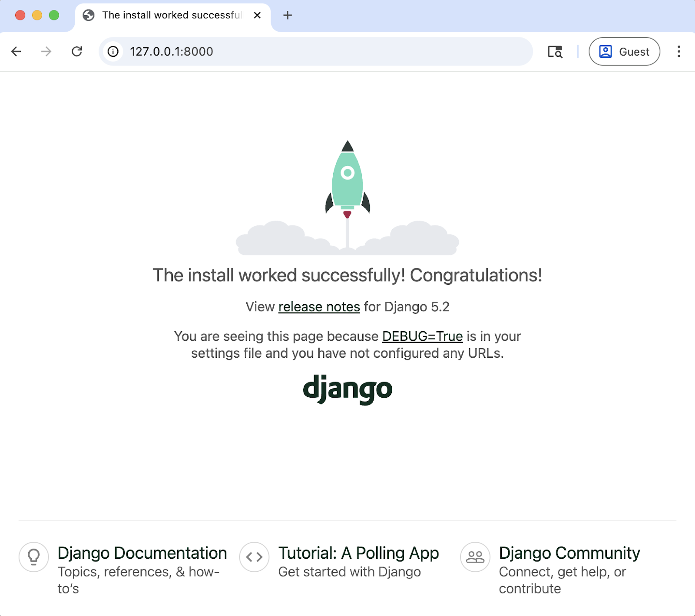The height and width of the screenshot is (616, 695).
Task: Open the Guest profile button
Action: [x=624, y=52]
